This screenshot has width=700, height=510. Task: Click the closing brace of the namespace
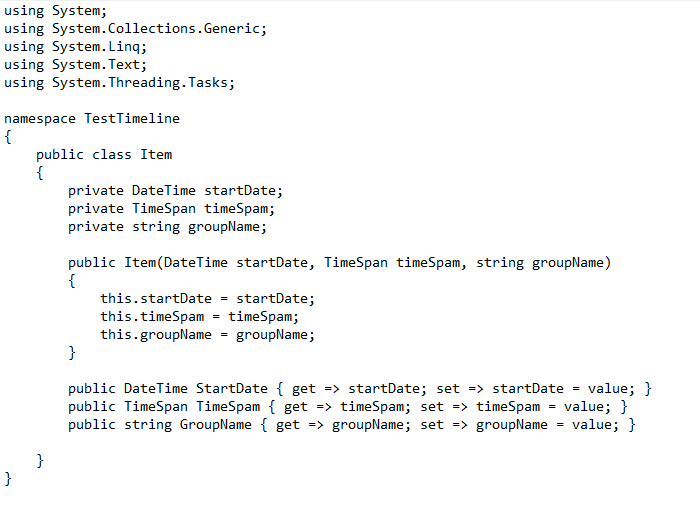pyautogui.click(x=8, y=479)
